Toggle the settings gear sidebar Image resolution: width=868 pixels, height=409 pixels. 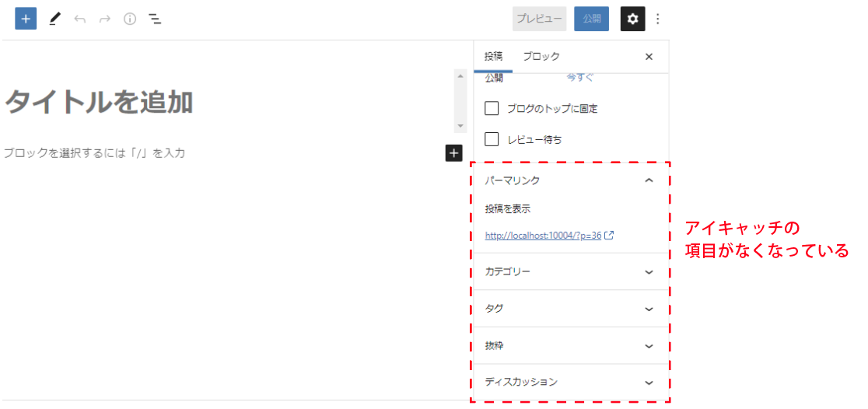pyautogui.click(x=633, y=19)
